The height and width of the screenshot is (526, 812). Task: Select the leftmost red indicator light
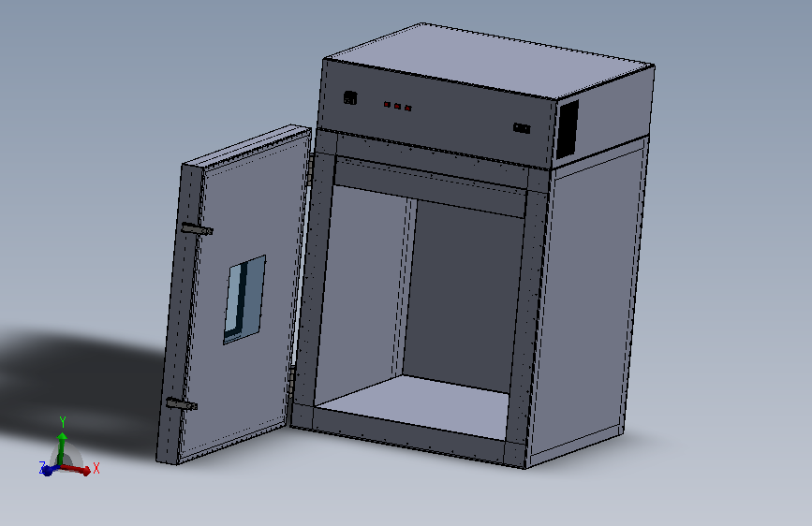(x=387, y=104)
